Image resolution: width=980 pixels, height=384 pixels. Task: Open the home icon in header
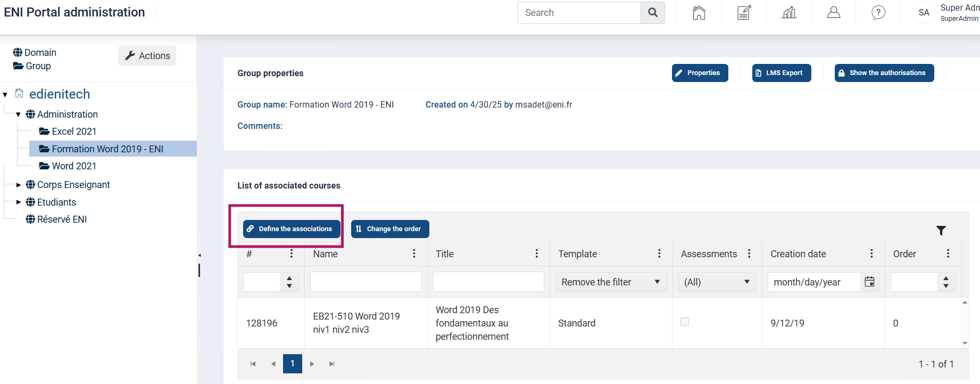coord(699,13)
